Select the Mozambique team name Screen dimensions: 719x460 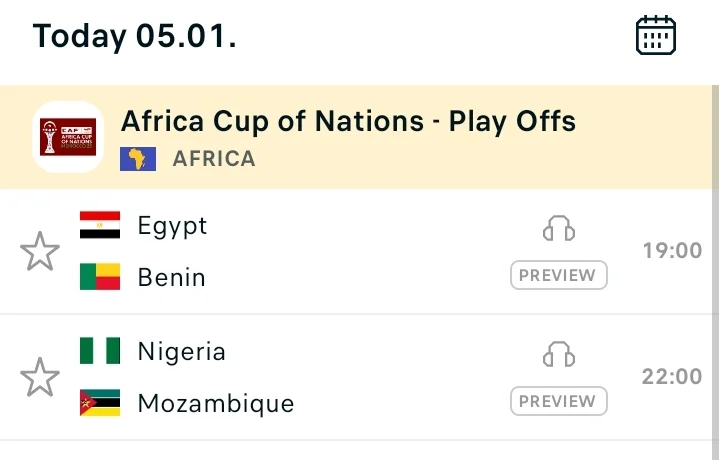tap(216, 403)
